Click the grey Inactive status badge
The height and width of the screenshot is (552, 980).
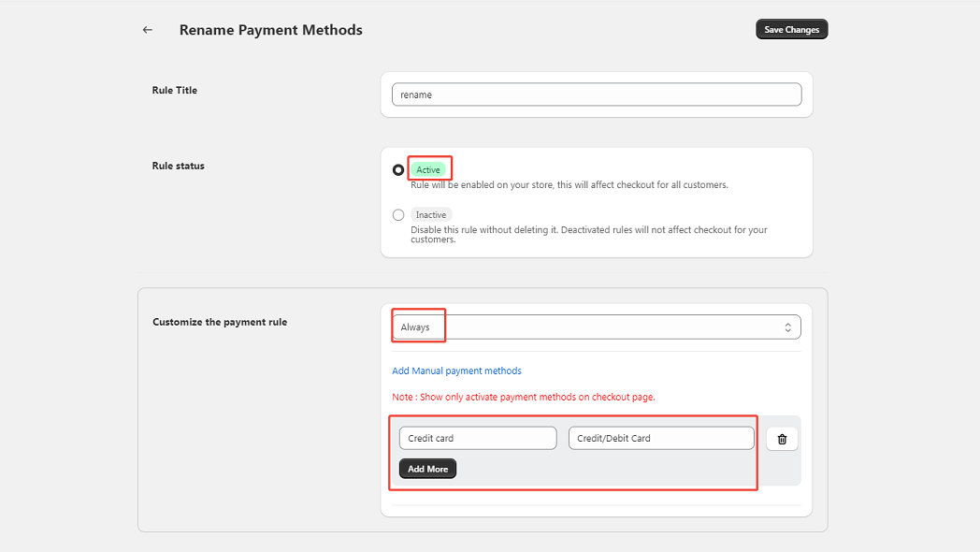431,215
